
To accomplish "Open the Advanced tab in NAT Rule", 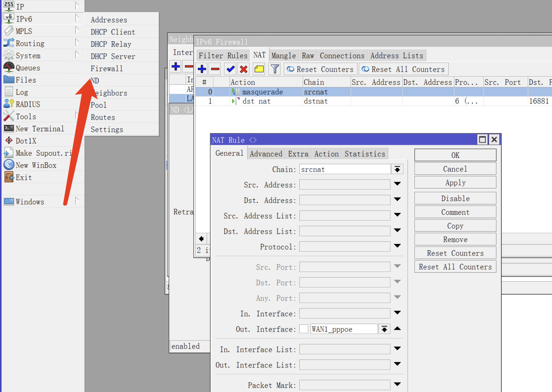I will coord(266,154).
